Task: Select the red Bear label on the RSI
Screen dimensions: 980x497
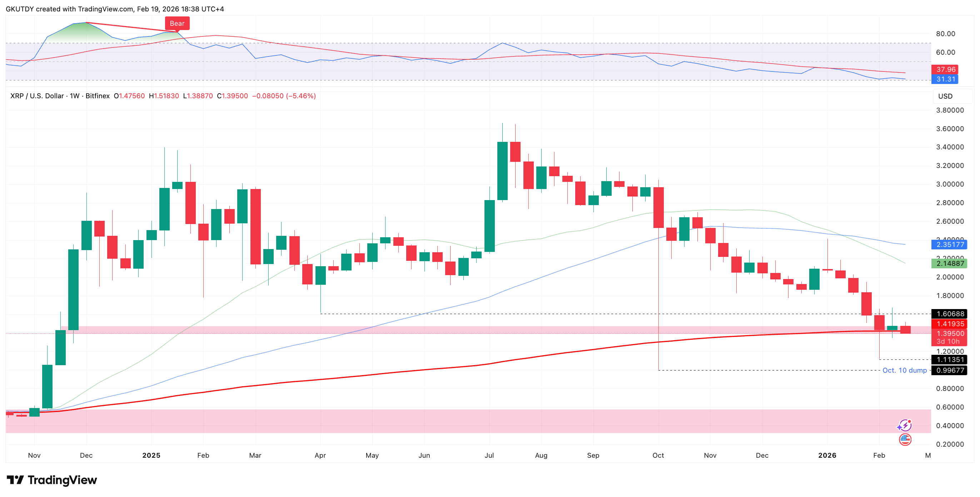Action: point(177,23)
